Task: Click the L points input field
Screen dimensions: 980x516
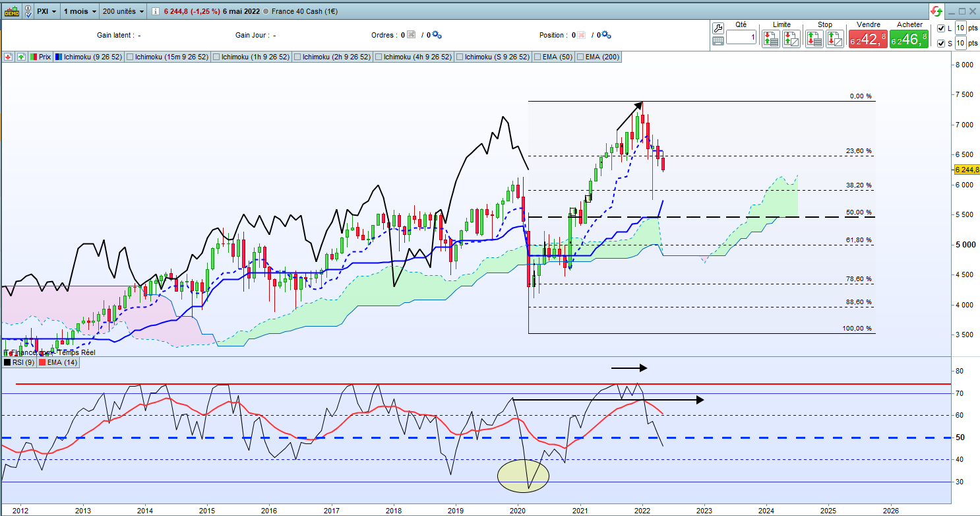Action: pos(961,28)
